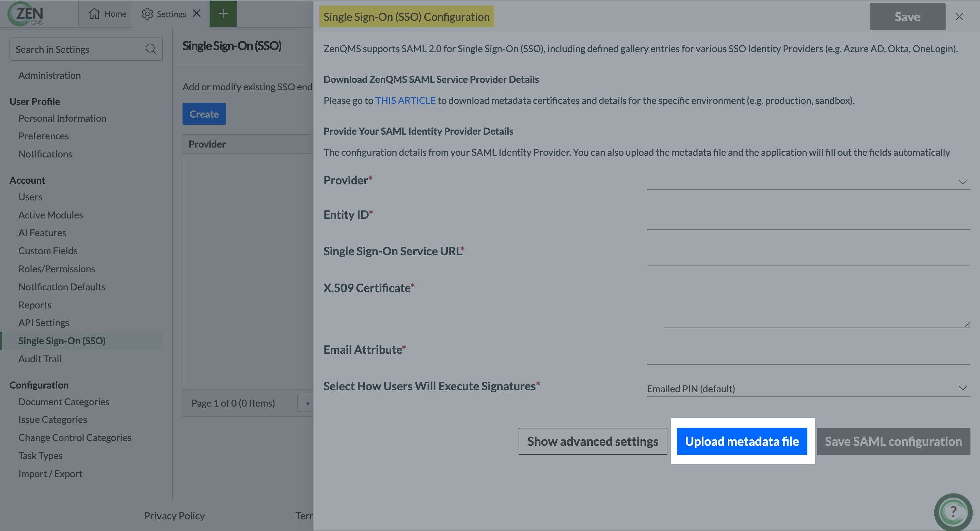Click Save SAML configuration
The width and height of the screenshot is (980, 531).
coord(893,441)
